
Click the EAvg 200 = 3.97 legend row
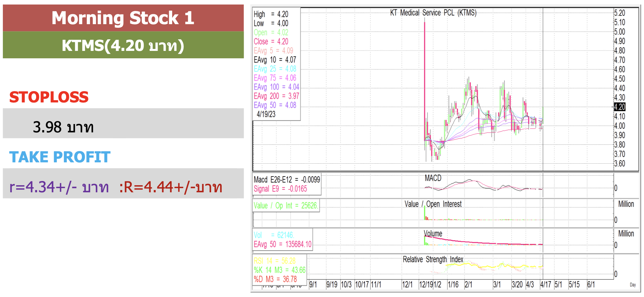pos(276,96)
